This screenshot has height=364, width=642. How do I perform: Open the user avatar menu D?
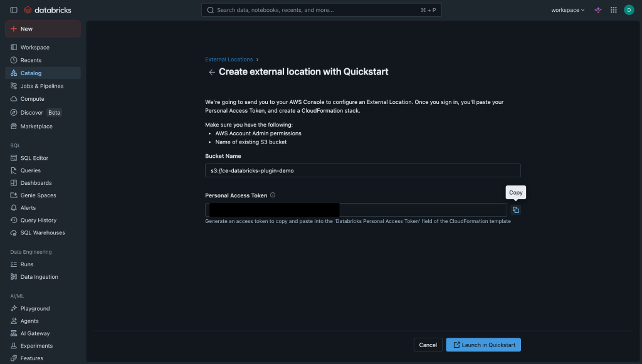(x=629, y=10)
